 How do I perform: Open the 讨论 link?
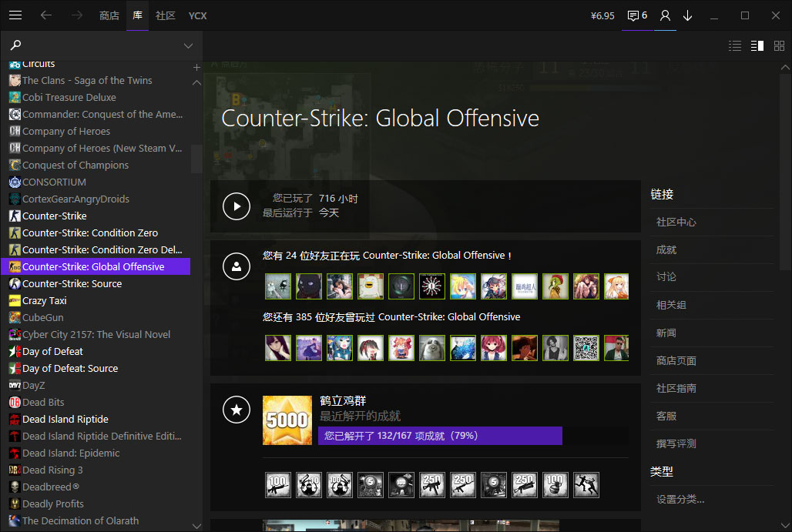[x=666, y=276]
